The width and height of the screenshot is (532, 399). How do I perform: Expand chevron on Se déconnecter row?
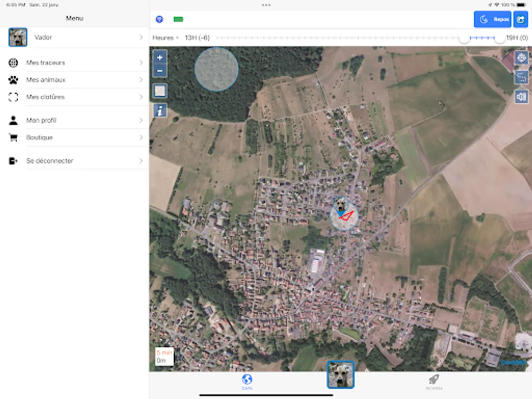point(141,161)
